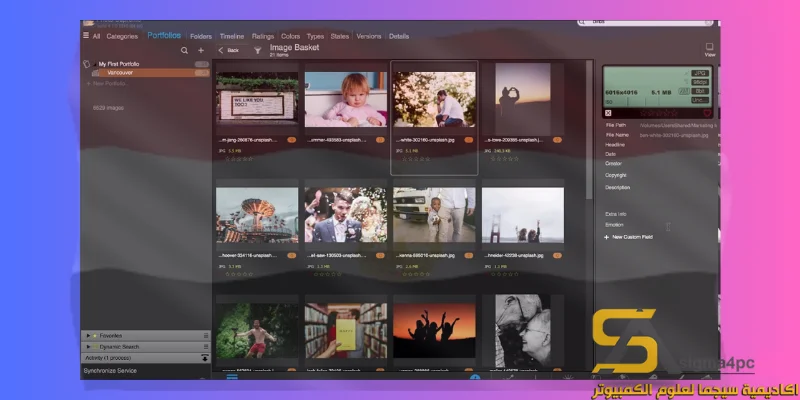800x400 pixels.
Task: Click New Portfolio in the sidebar
Action: [x=106, y=83]
